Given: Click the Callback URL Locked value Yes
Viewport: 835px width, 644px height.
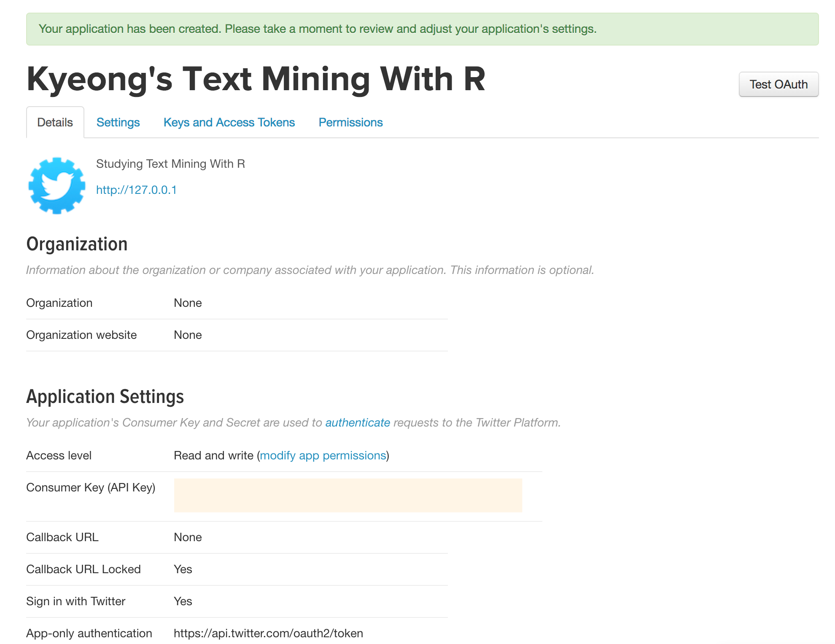Looking at the screenshot, I should (183, 569).
